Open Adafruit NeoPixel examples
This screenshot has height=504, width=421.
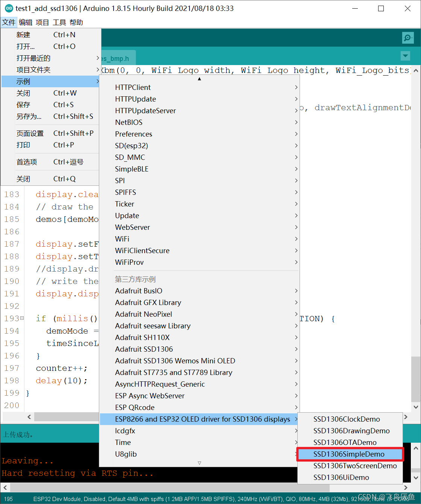(199, 314)
